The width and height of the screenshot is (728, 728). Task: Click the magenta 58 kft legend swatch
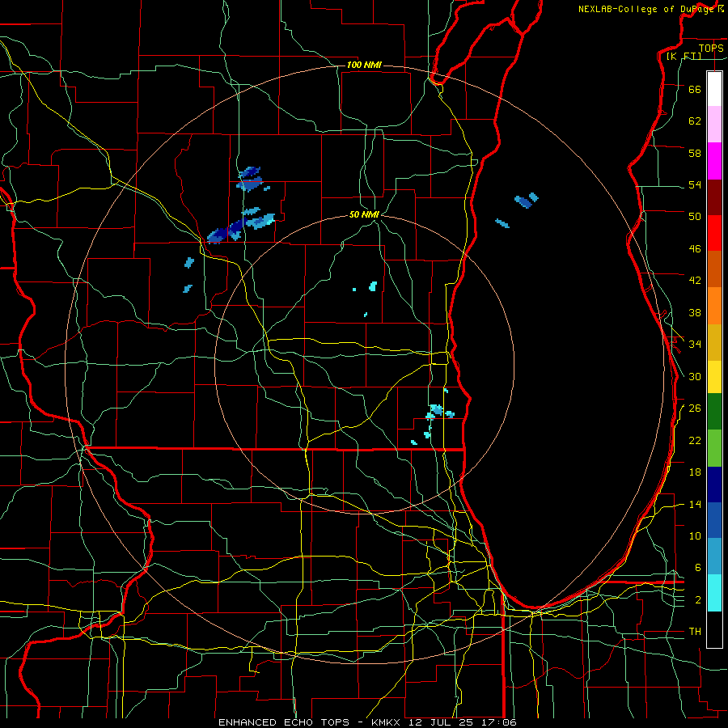pos(714,161)
